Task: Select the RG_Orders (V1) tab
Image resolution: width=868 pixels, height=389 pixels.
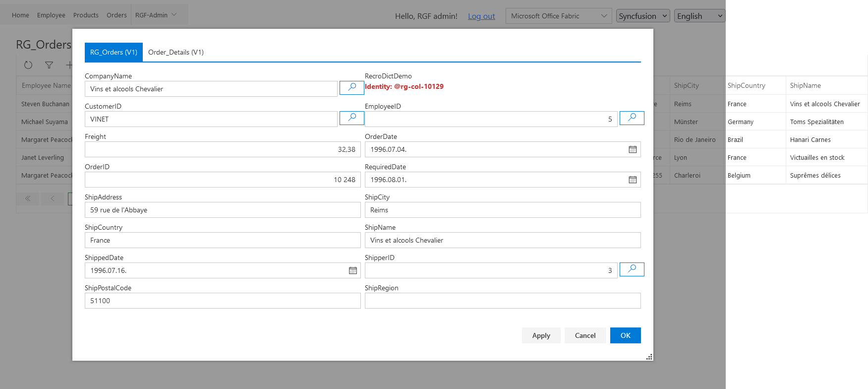Action: [114, 52]
